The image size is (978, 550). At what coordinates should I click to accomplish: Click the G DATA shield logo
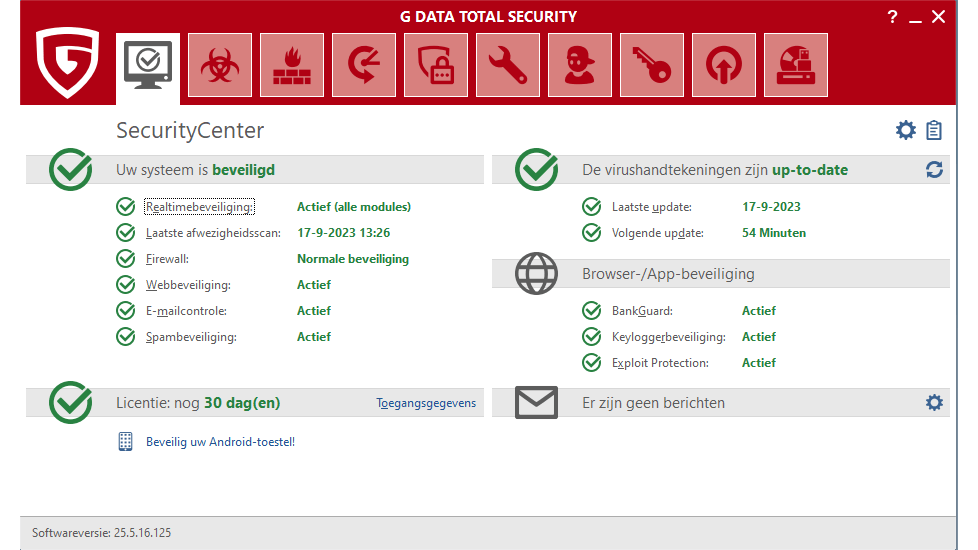pos(67,62)
